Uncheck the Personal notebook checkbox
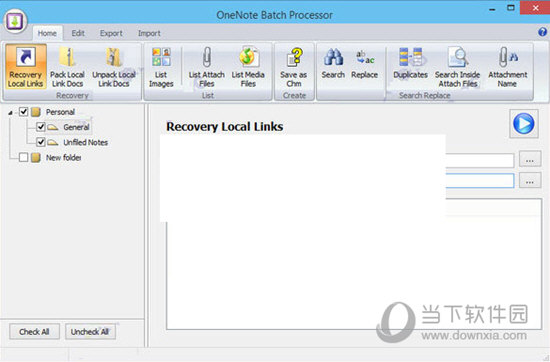The height and width of the screenshot is (362, 550). pyautogui.click(x=24, y=112)
